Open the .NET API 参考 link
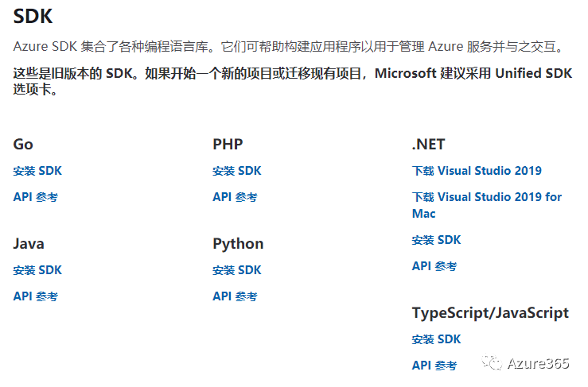This screenshot has height=387, width=588. pos(434,266)
